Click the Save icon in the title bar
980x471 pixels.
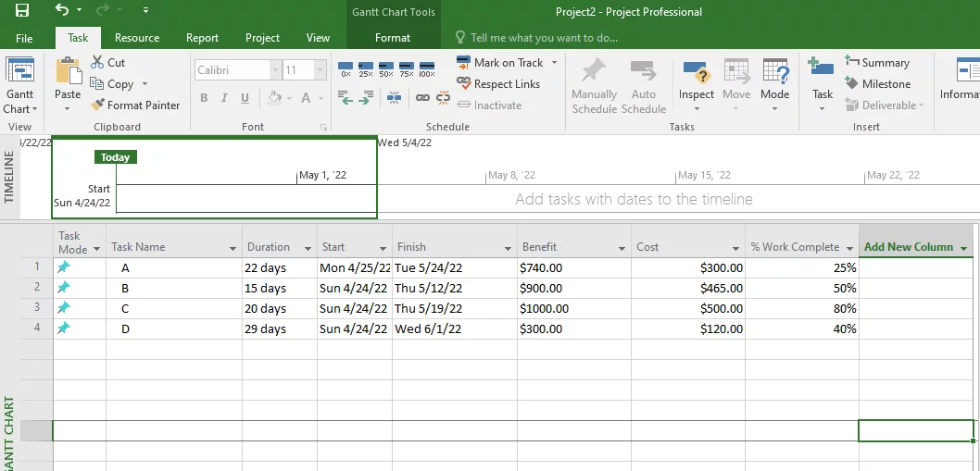21,11
